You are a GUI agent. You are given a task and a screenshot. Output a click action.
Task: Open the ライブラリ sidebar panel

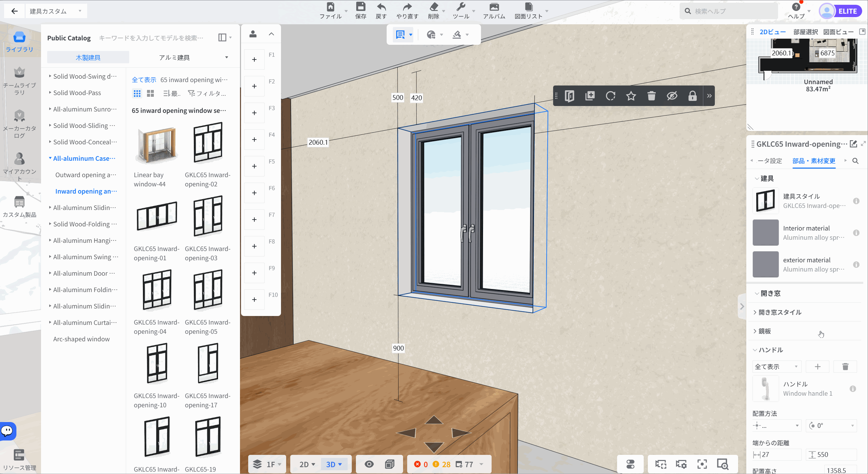[x=19, y=42]
